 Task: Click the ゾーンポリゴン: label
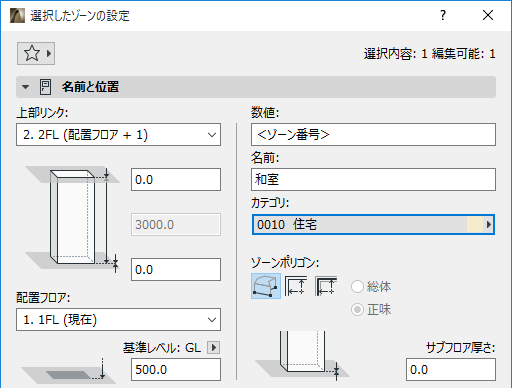pyautogui.click(x=285, y=263)
